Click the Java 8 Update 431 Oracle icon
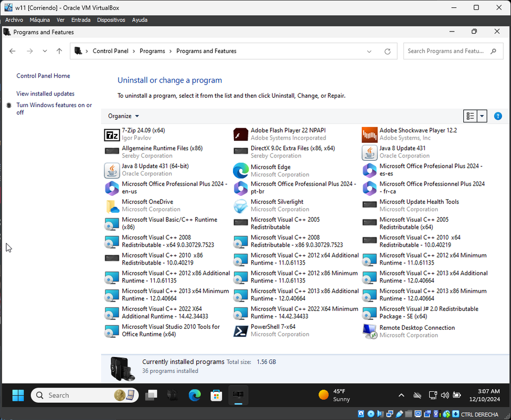The height and width of the screenshot is (420, 511). click(369, 153)
